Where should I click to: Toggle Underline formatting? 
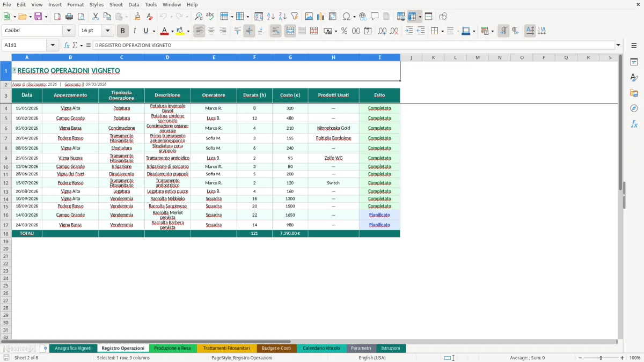coord(145,31)
